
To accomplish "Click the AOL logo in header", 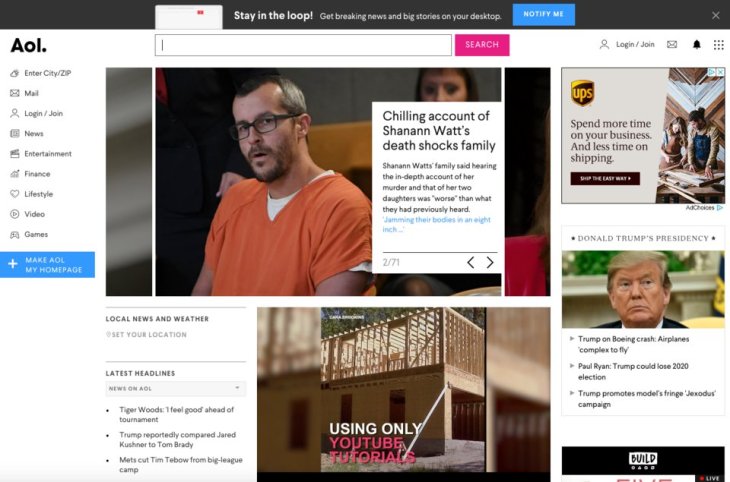I will [28, 45].
